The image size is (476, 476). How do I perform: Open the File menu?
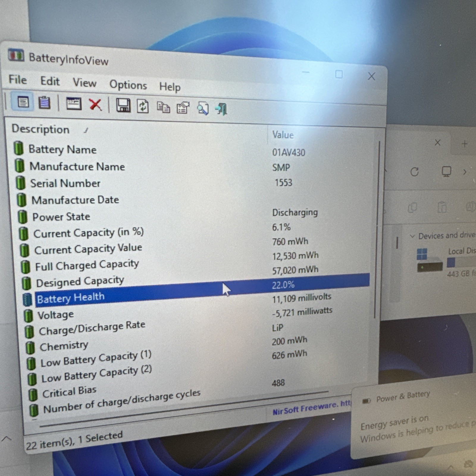(18, 79)
